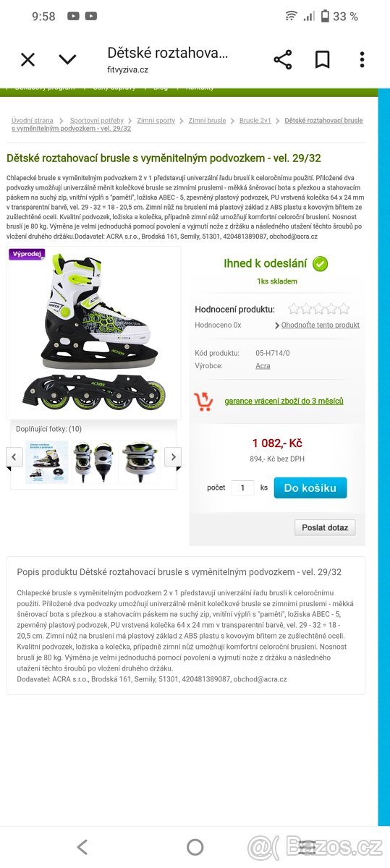The width and height of the screenshot is (390, 868).
Task: Go to Úvodní strana breadcrumb
Action: (x=33, y=121)
